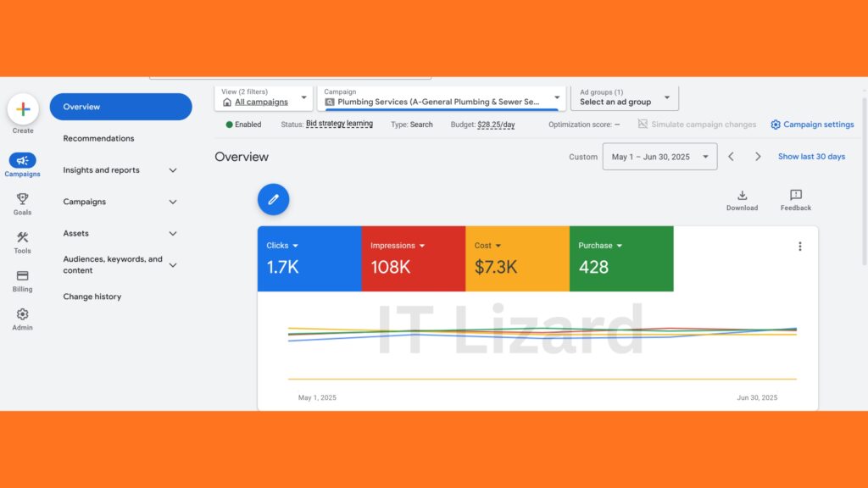This screenshot has width=868, height=488.
Task: Open the Change history page
Action: pos(92,297)
